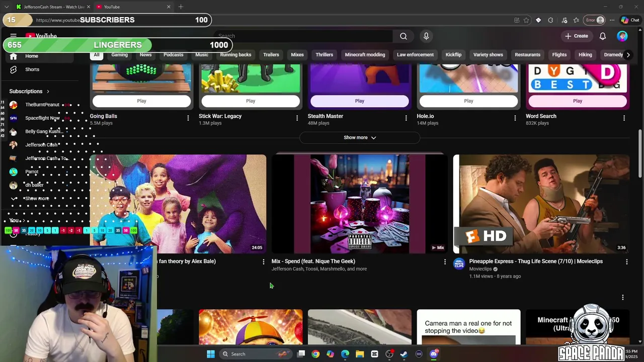Open the Mix - Spend thumbnail
The image size is (644, 362).
point(360,204)
